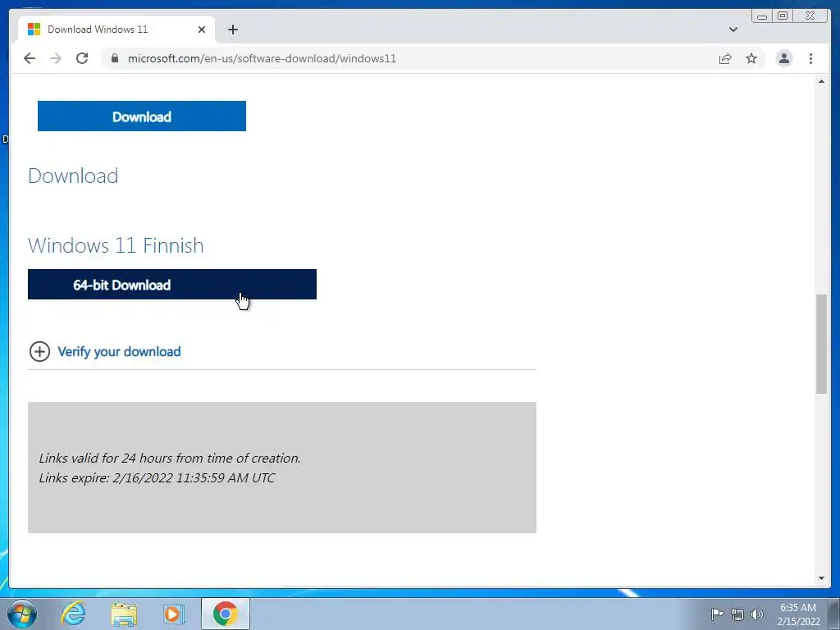This screenshot has height=630, width=840.
Task: Click the Links expire text line
Action: click(157, 478)
